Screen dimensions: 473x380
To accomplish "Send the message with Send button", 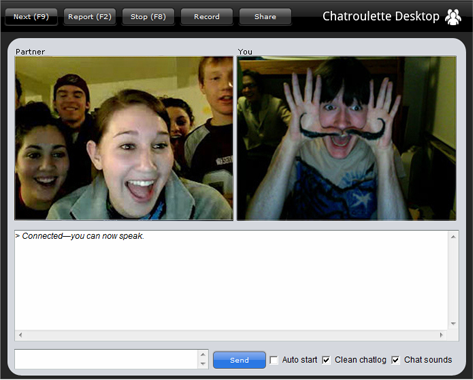I will [x=239, y=360].
